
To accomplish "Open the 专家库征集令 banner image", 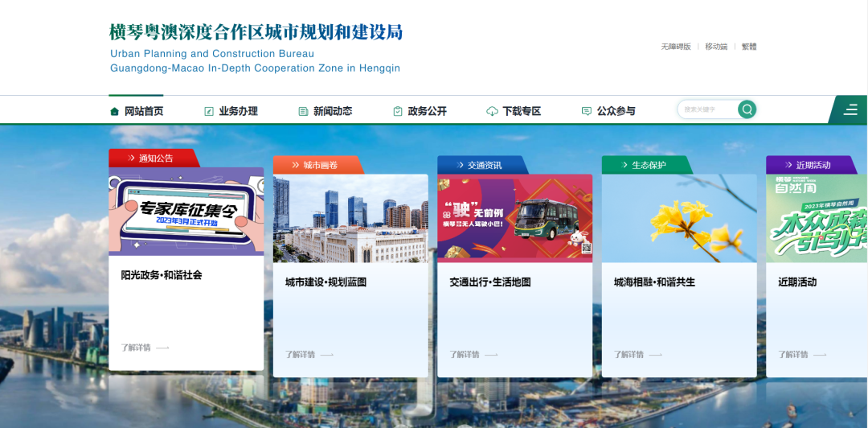I will (x=186, y=211).
